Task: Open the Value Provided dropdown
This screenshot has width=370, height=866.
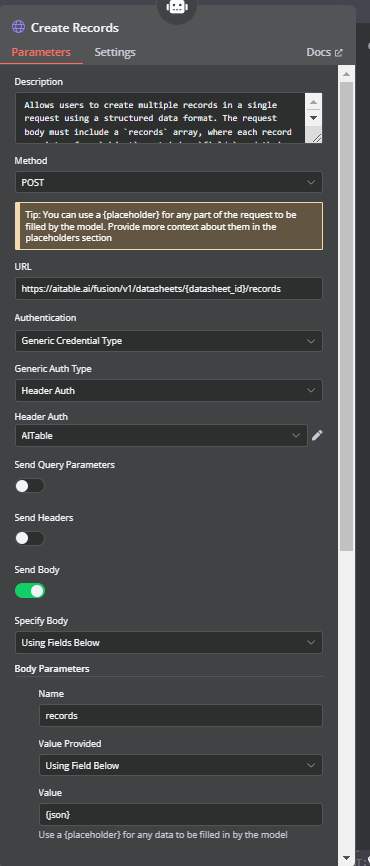Action: 181,765
